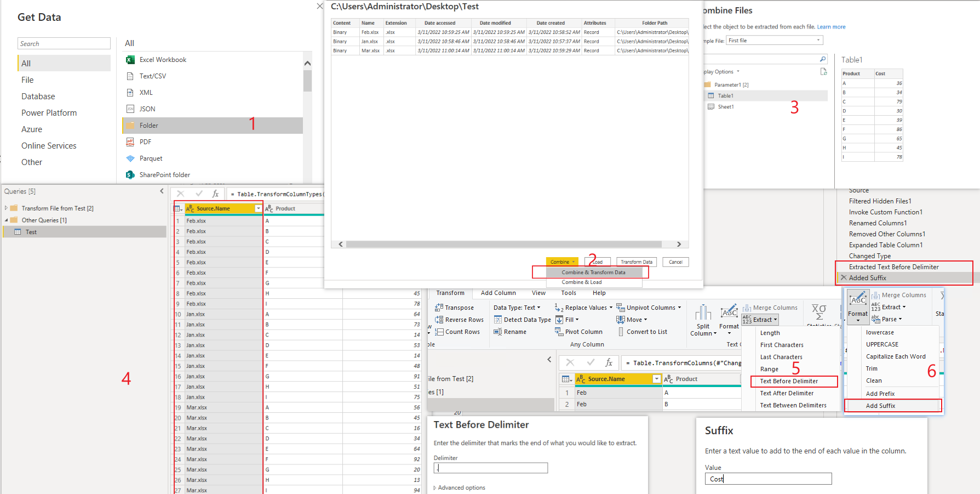Expand the Transform File from Test group
This screenshot has height=494, width=980.
click(x=6, y=208)
